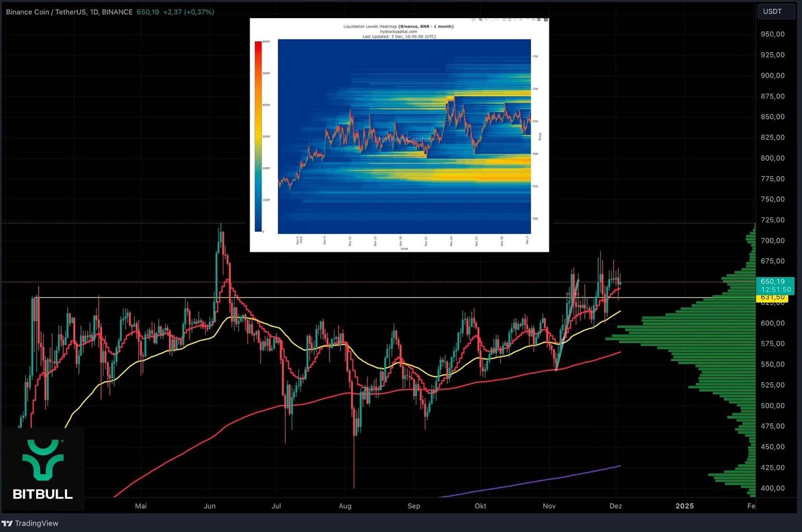The width and height of the screenshot is (802, 532).
Task: Click the 600,00 price axis label
Action: pyautogui.click(x=772, y=323)
